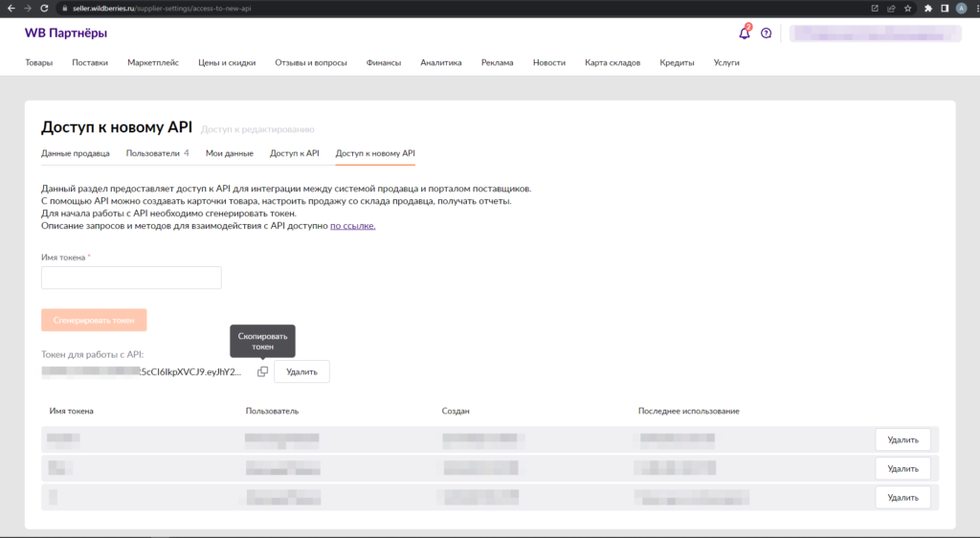Click the share page icon in address bar
This screenshot has height=538, width=980.
pos(891,8)
